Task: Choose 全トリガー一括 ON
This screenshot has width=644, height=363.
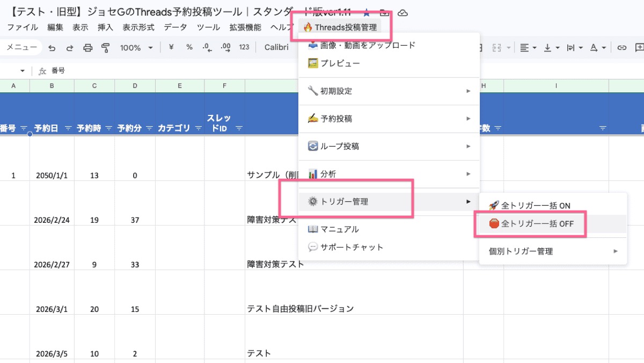Action: (553, 206)
